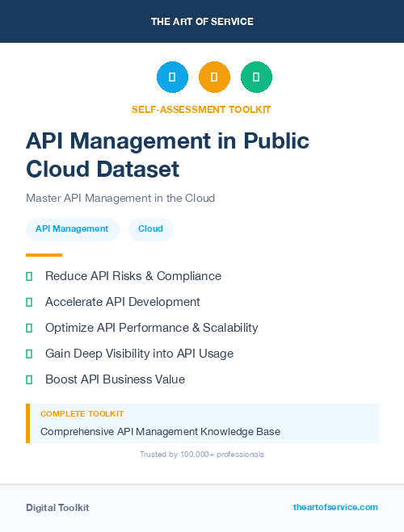This screenshot has height=532, width=404.
Task: Click THE ART OF SERVICE header title
Action: (x=202, y=22)
